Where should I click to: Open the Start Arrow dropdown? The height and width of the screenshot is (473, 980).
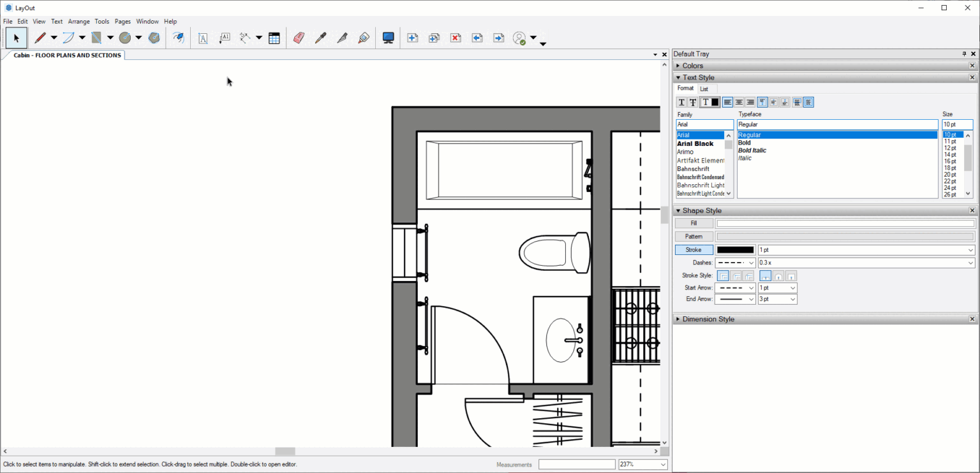click(x=735, y=287)
